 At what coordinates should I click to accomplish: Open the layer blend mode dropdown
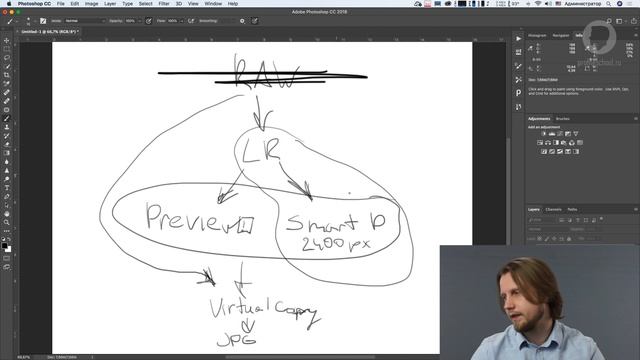coord(547,229)
